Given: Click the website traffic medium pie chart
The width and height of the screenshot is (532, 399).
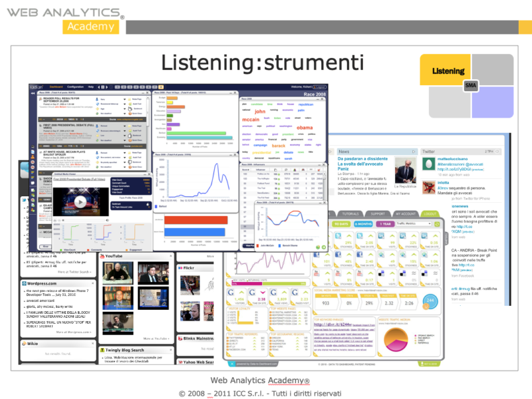Looking at the screenshot, I should pos(396,340).
